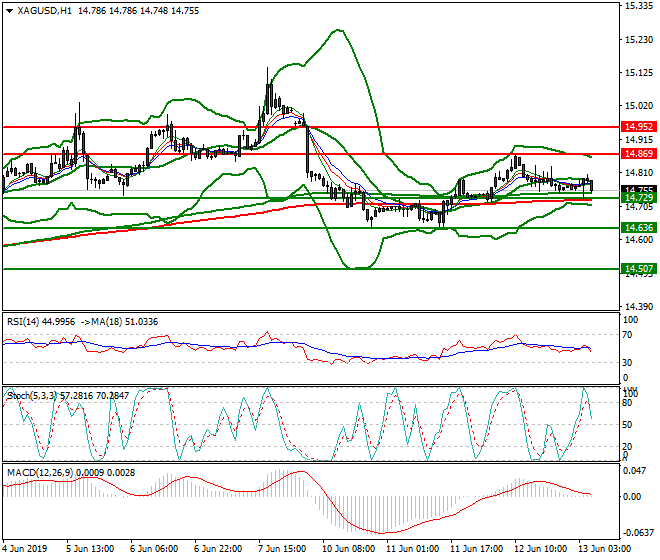Click the 11 Jun 17:00 time label
660x560 pixels.
(x=476, y=549)
